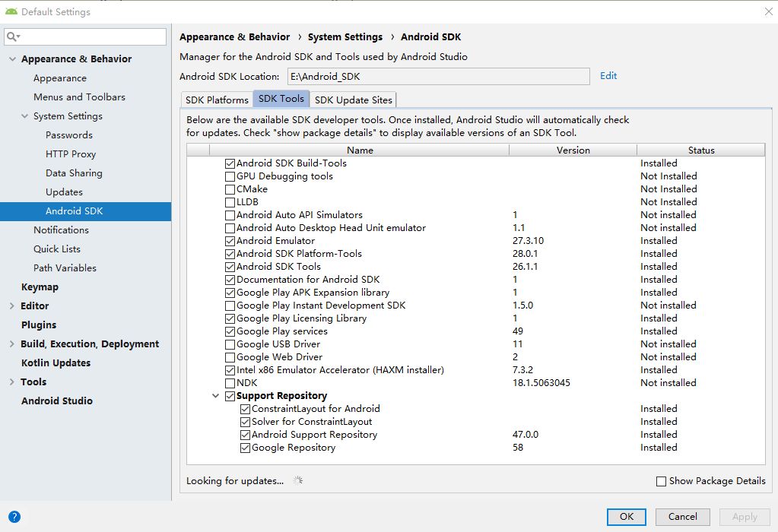Toggle Show Package Details checkbox
This screenshot has height=532, width=778.
coord(661,481)
